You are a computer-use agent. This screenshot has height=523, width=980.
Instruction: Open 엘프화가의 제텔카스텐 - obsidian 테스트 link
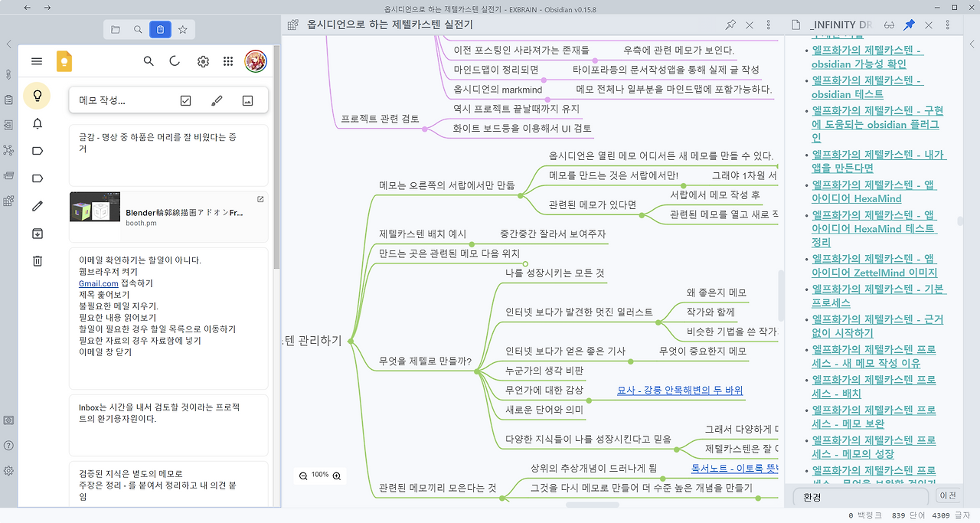click(867, 87)
